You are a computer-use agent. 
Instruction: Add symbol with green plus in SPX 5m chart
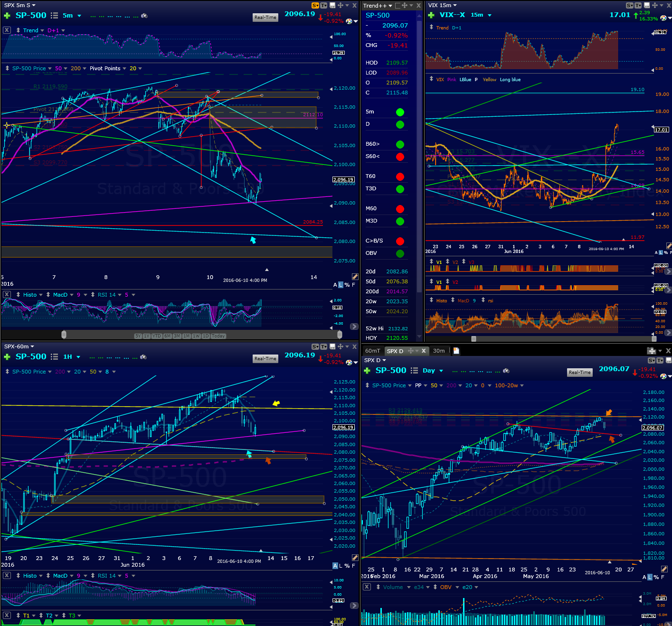coord(7,16)
